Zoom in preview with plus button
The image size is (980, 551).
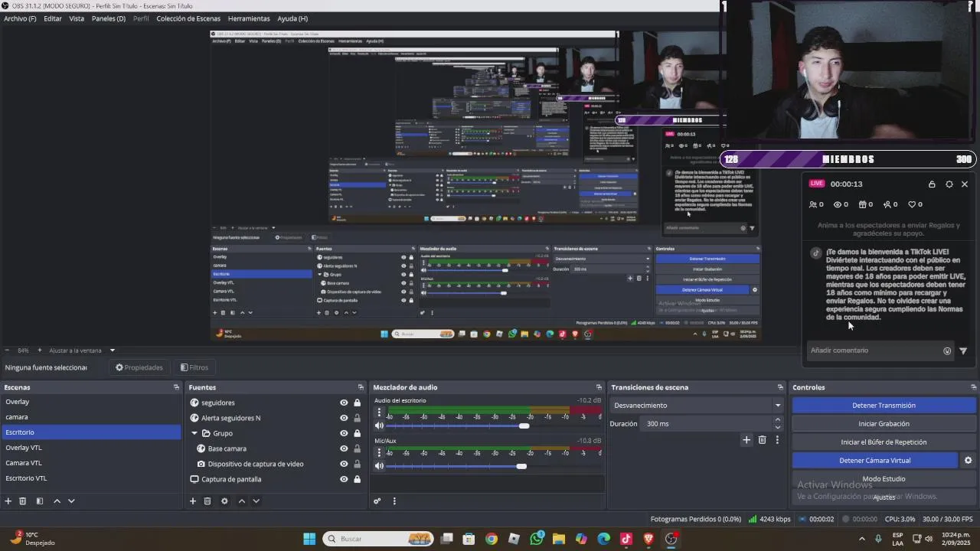[40, 350]
